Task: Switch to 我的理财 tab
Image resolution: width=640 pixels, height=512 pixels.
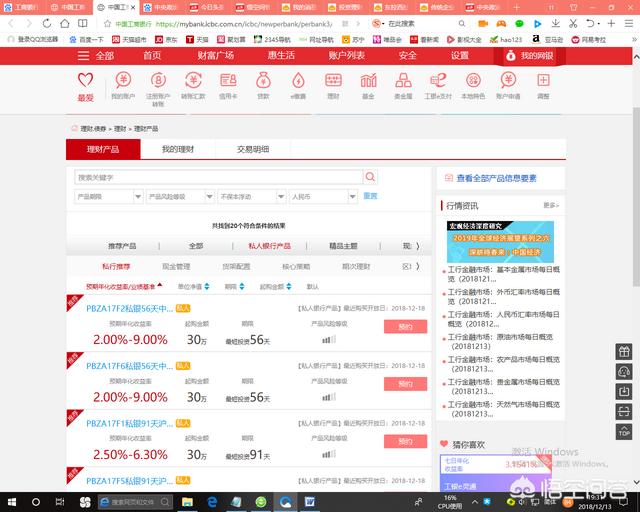Action: click(178, 149)
